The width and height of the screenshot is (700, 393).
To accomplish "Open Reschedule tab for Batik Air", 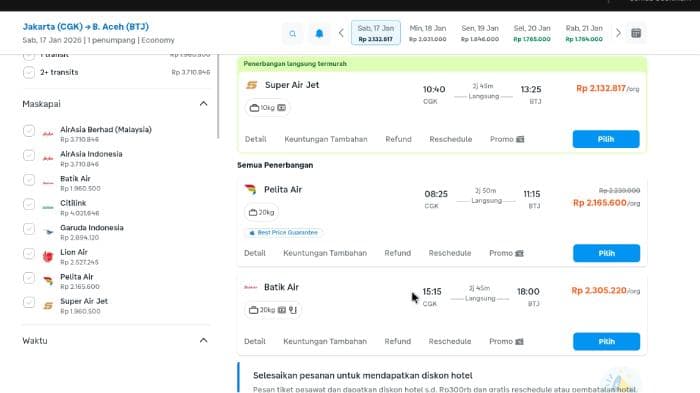I will coord(450,341).
